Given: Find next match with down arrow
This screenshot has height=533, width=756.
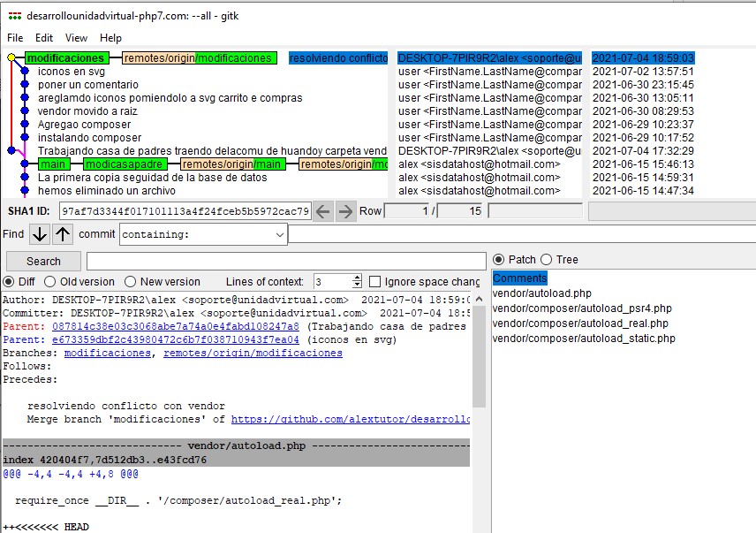Looking at the screenshot, I should coord(40,234).
